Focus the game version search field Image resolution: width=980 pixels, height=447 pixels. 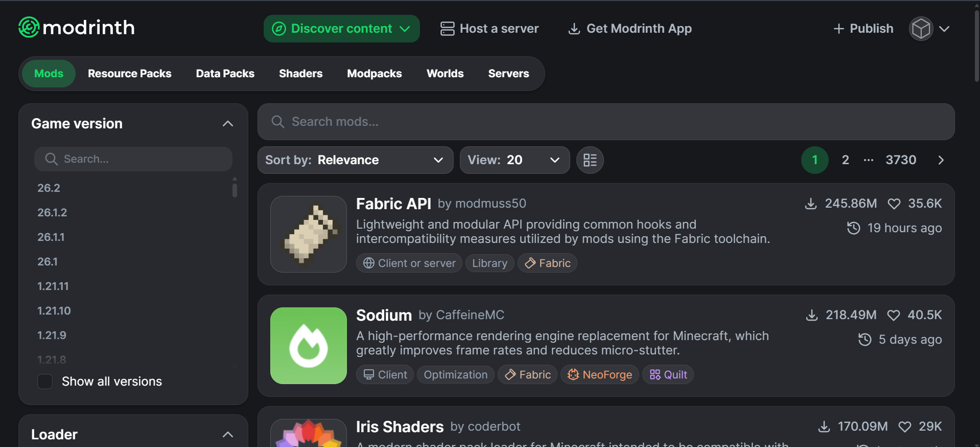point(133,159)
